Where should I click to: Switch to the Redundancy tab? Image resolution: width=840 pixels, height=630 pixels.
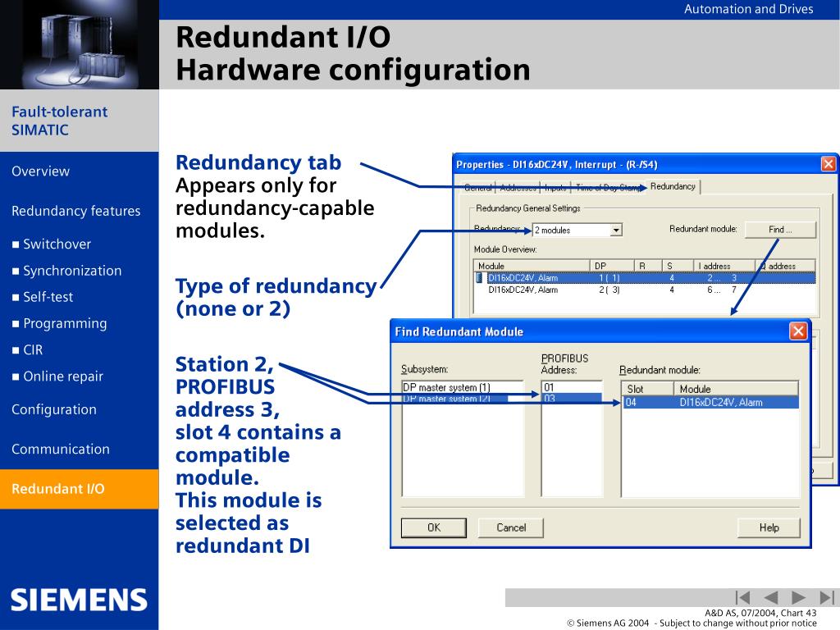[x=673, y=186]
